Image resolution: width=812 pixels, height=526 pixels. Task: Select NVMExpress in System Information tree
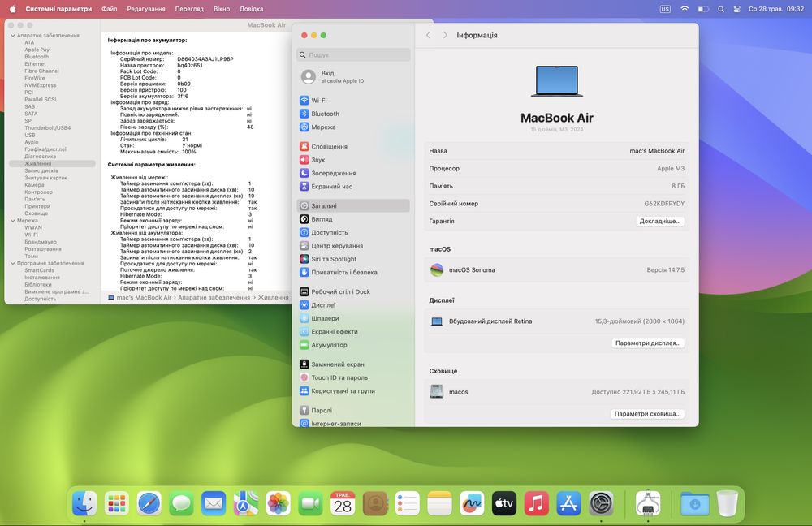pos(41,85)
